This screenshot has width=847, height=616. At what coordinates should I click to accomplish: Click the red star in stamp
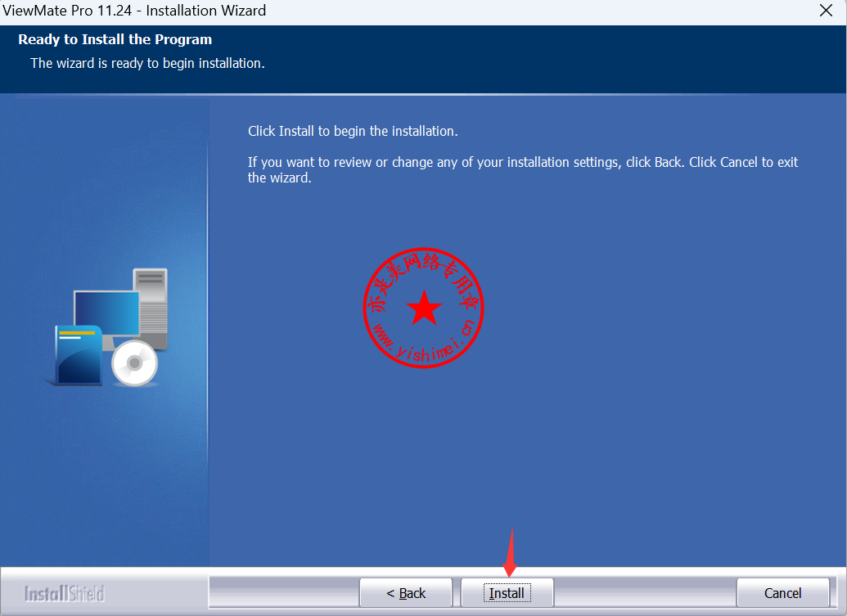pos(424,308)
